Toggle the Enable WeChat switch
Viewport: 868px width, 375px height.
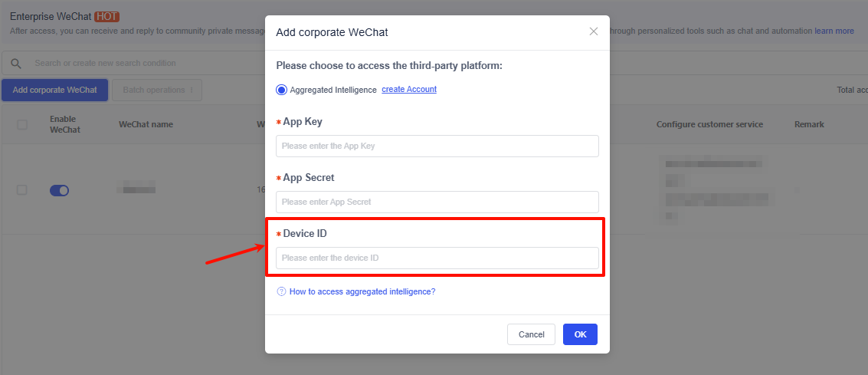click(x=59, y=190)
